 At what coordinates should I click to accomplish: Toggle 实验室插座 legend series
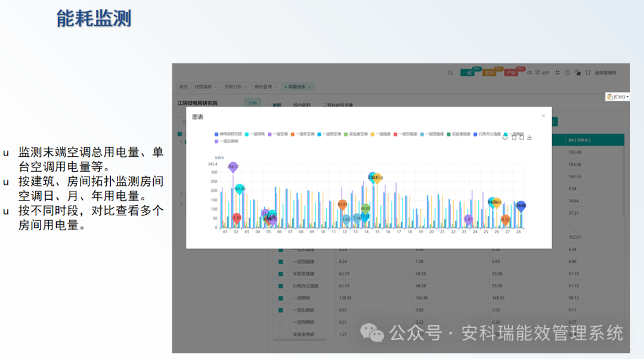pos(459,134)
